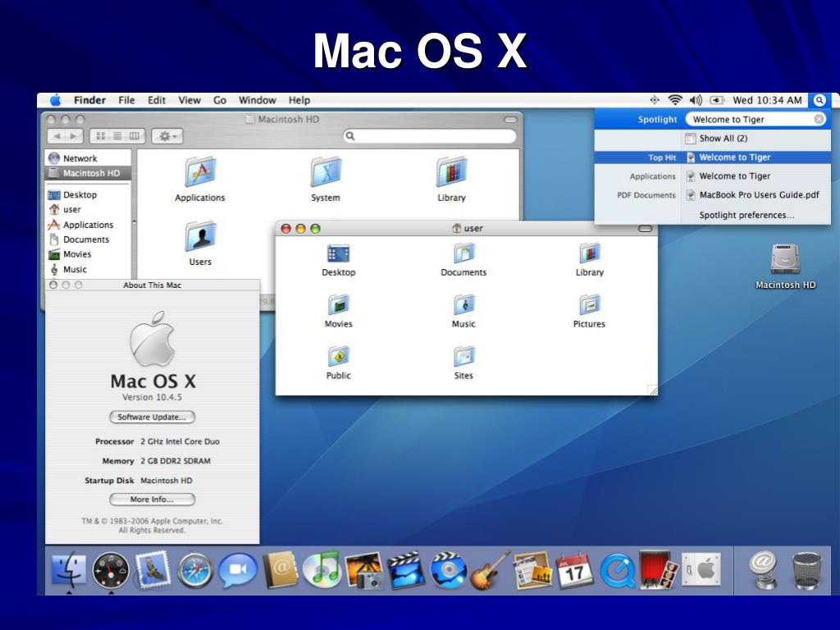Open the View menu
Image resolution: width=840 pixels, height=630 pixels.
pos(189,100)
